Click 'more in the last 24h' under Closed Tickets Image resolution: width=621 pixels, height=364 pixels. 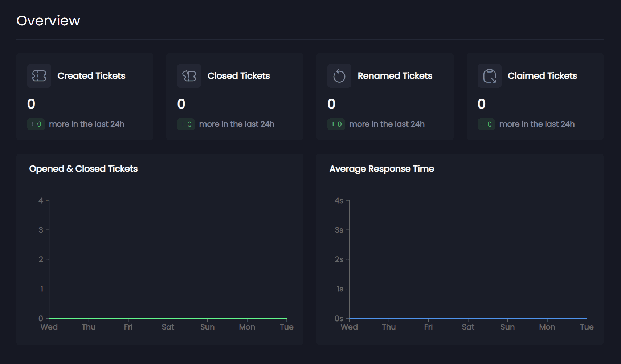click(237, 124)
